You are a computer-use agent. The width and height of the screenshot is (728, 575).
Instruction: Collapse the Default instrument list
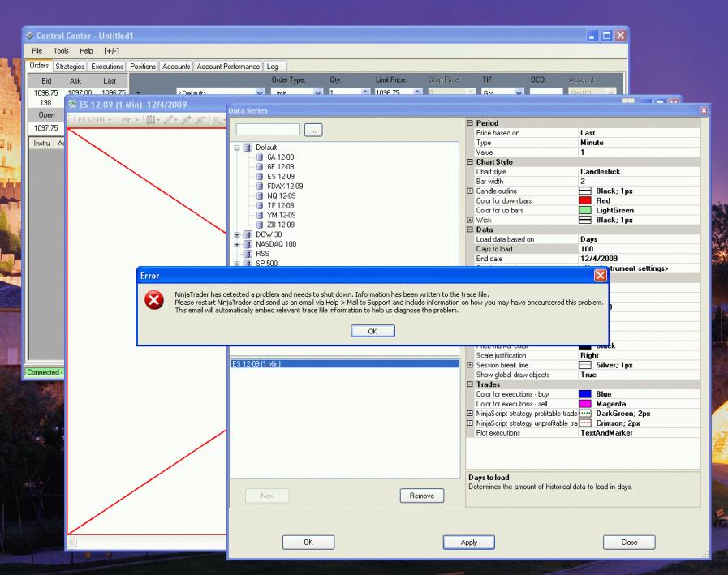pos(237,148)
